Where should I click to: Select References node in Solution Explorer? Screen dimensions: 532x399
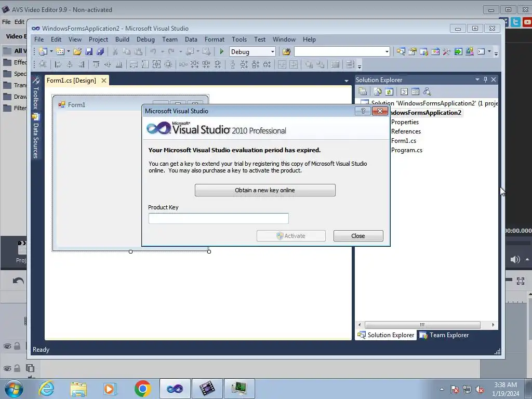[406, 131]
